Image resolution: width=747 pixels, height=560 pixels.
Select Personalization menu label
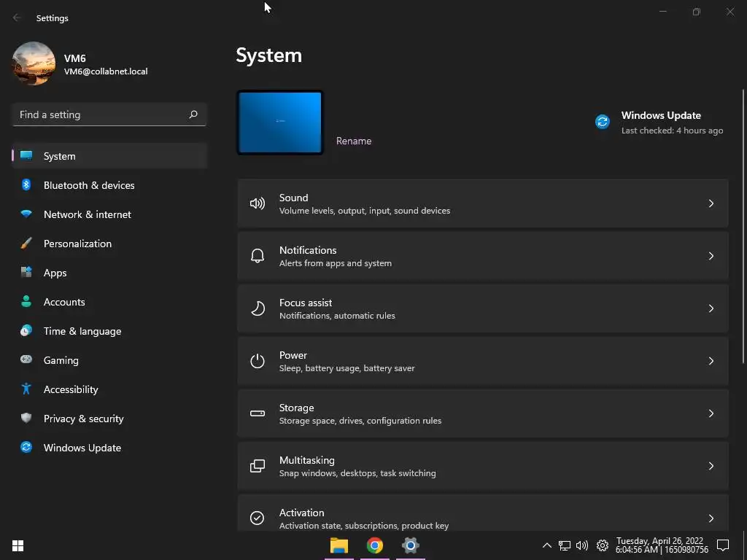tap(77, 244)
